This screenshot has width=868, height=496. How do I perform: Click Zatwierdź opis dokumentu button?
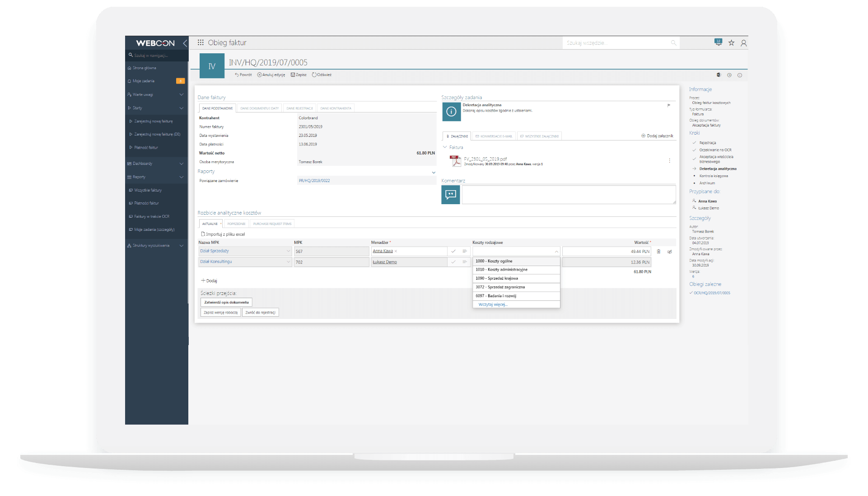226,302
